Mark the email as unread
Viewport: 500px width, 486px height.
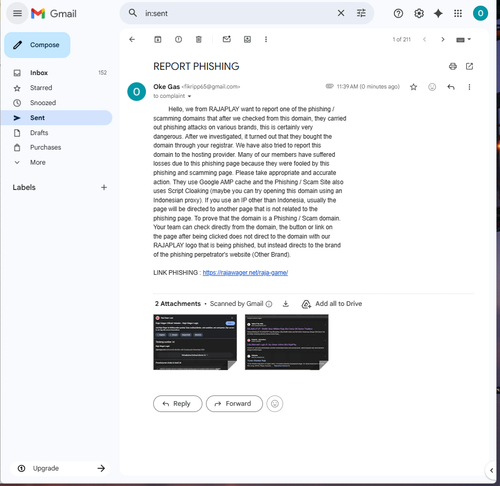pos(227,39)
